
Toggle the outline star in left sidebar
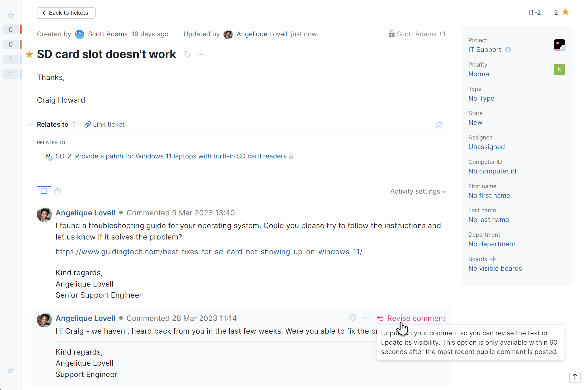coord(10,15)
